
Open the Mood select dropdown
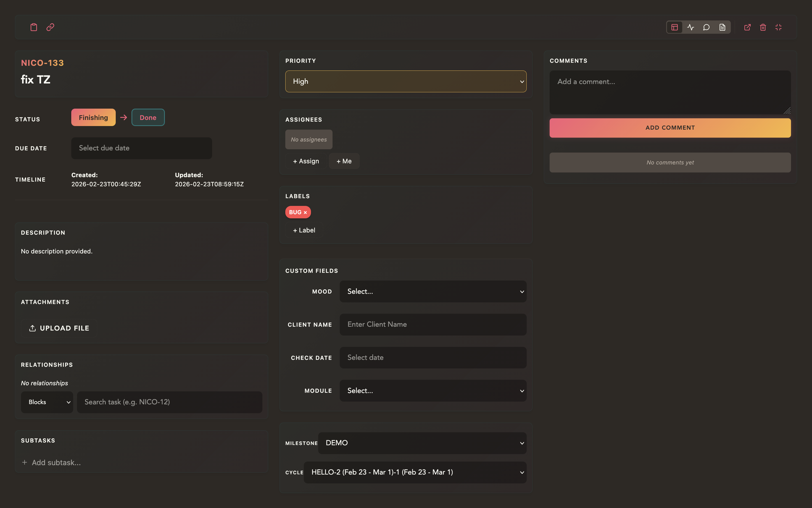(432, 291)
